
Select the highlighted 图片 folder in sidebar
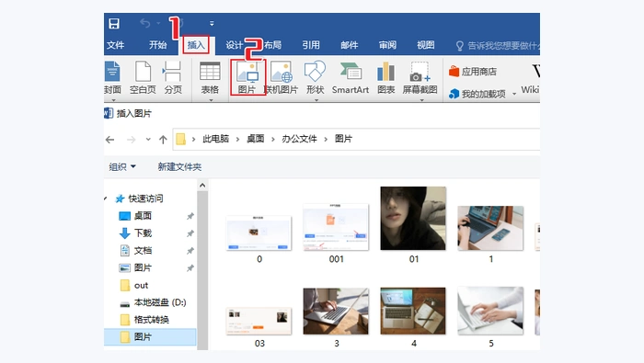pos(150,337)
